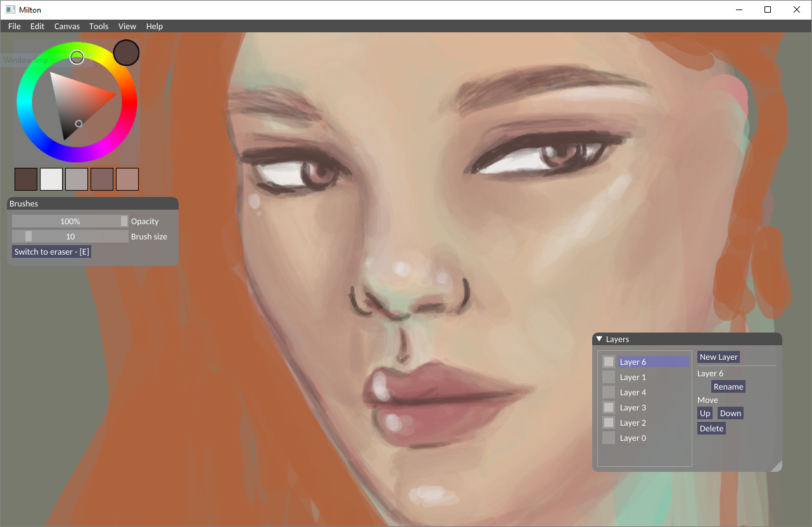Select the white color swatch
The width and height of the screenshot is (812, 527).
click(51, 179)
